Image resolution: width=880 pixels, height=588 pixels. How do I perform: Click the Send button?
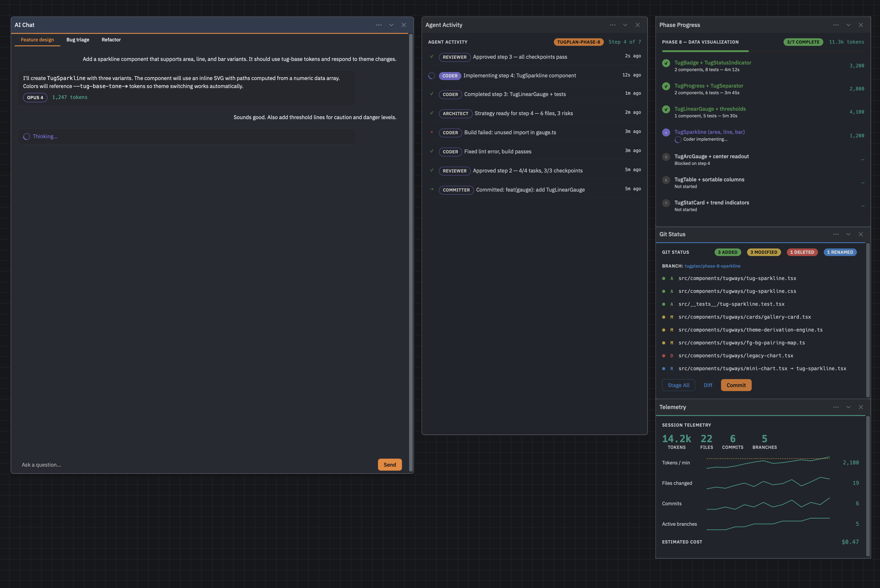pyautogui.click(x=390, y=465)
